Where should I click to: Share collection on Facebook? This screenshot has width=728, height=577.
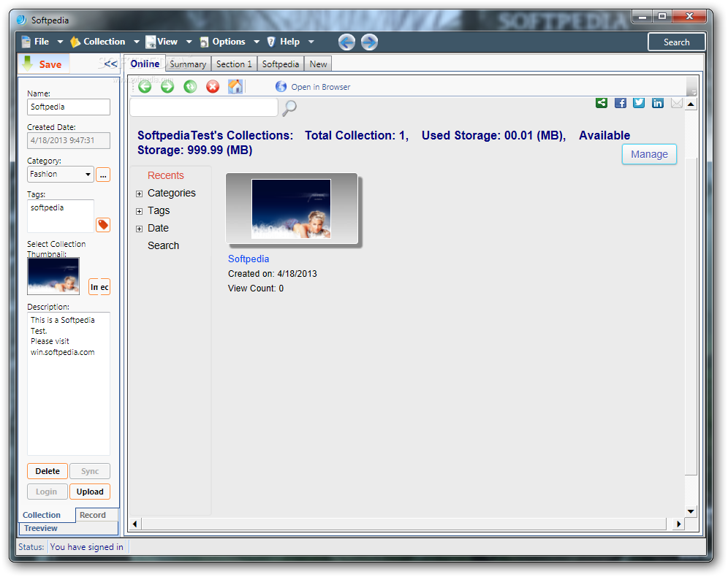pos(621,103)
